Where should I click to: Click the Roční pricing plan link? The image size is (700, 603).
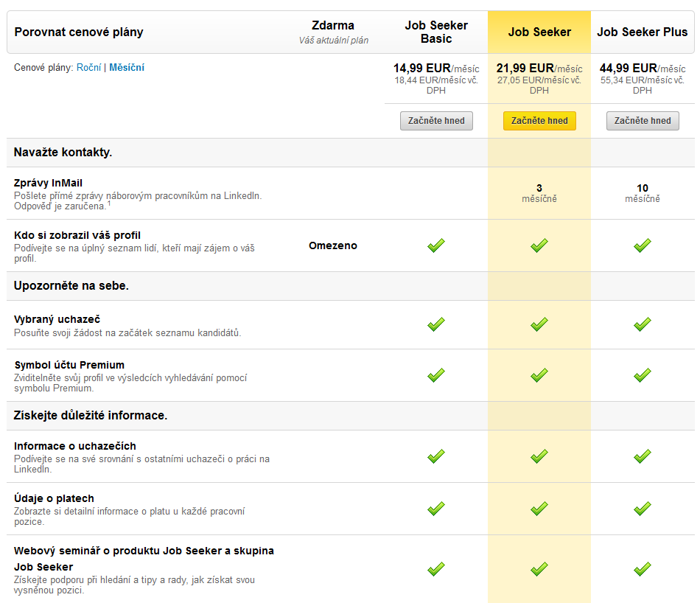coord(89,67)
